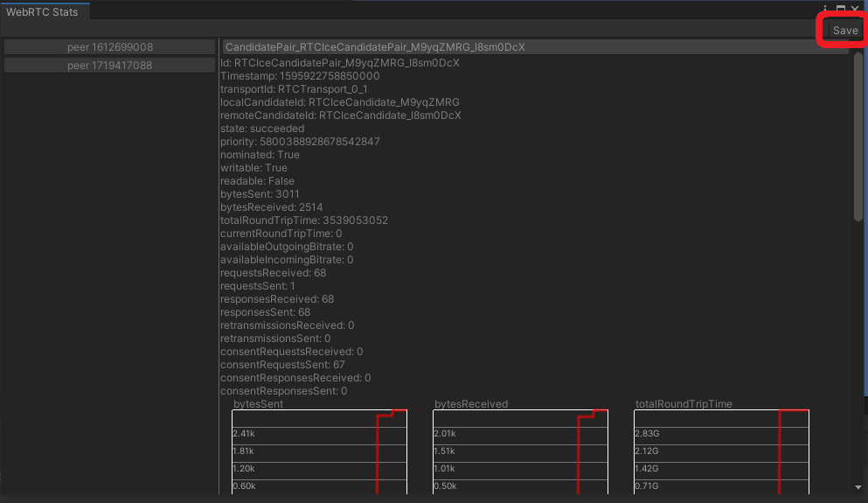Click 'priority: 5800388928678542847' text
Screen dimensions: 868x503
[x=300, y=141]
